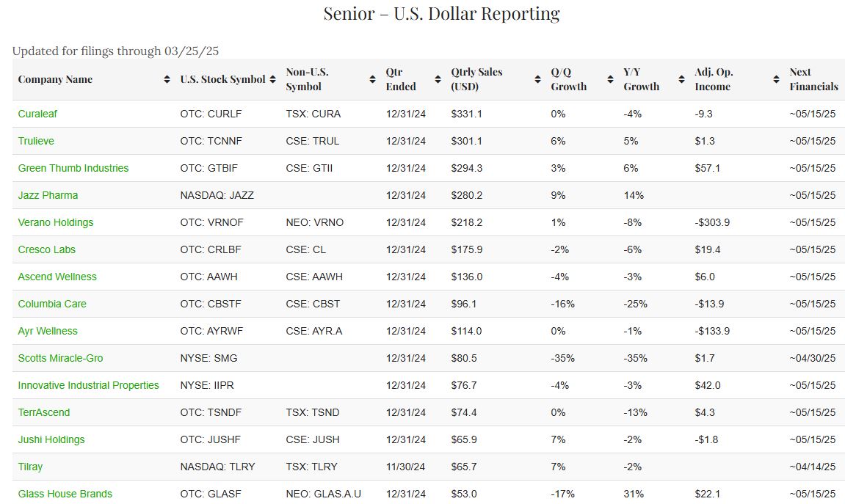Sort table by Company Name arrows
Viewport: 845px width, 504px height.
pyautogui.click(x=167, y=79)
